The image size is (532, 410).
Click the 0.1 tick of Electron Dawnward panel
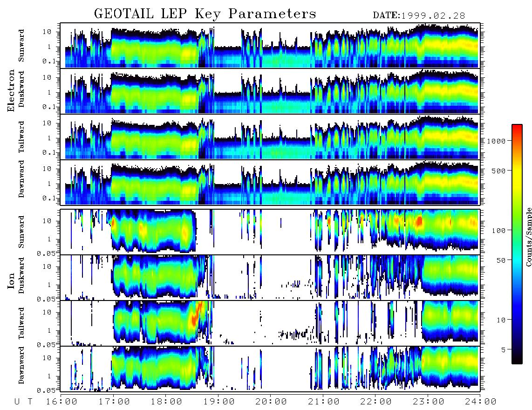click(50, 198)
